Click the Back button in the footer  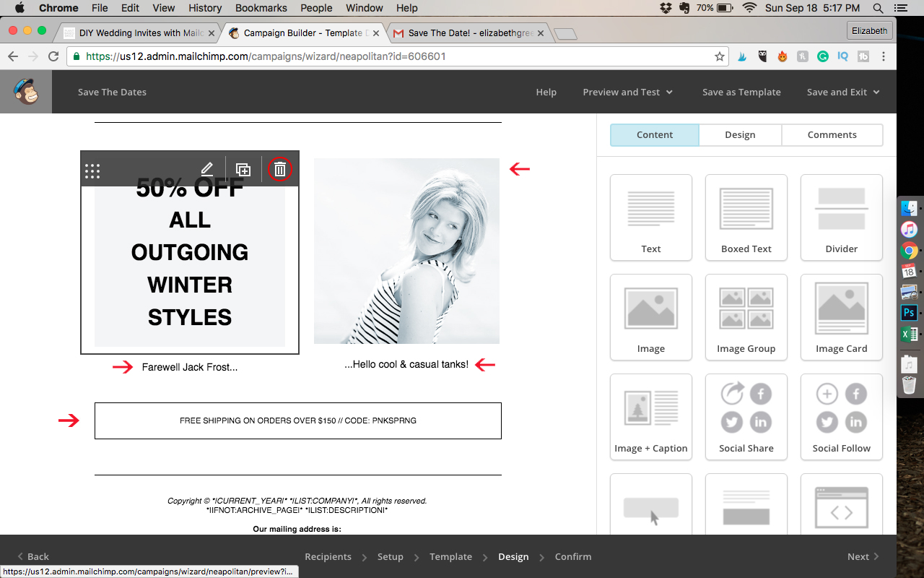[33, 556]
